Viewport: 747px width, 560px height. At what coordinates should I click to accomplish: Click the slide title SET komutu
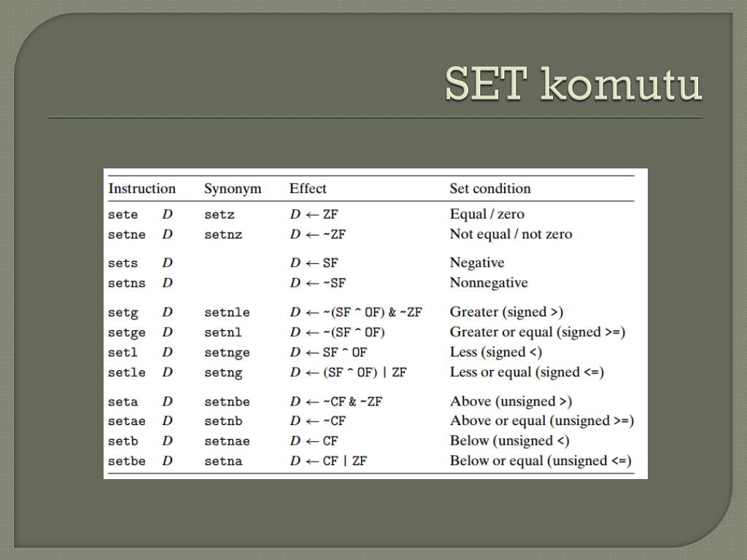tap(573, 84)
